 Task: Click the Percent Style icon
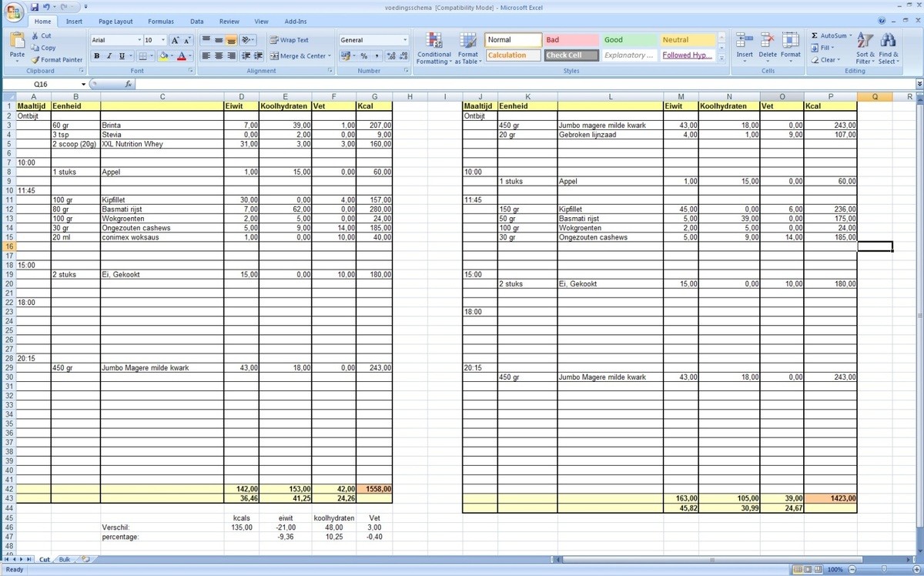(x=363, y=56)
